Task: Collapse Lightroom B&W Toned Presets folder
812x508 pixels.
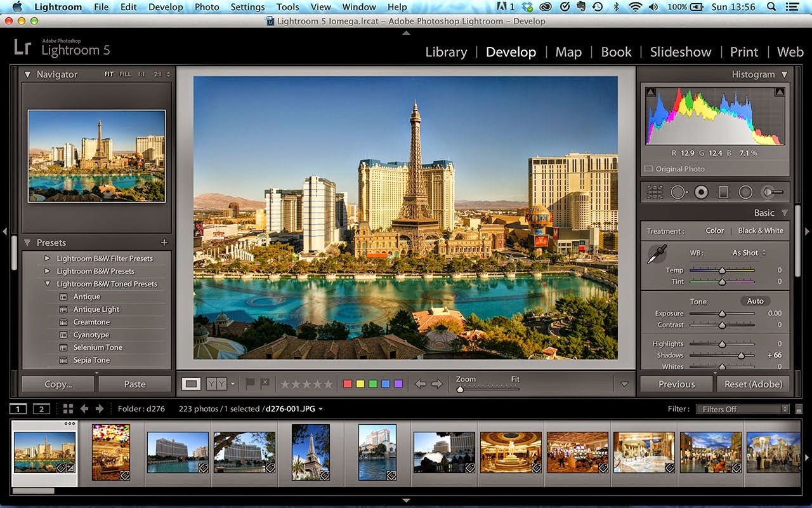Action: click(47, 284)
